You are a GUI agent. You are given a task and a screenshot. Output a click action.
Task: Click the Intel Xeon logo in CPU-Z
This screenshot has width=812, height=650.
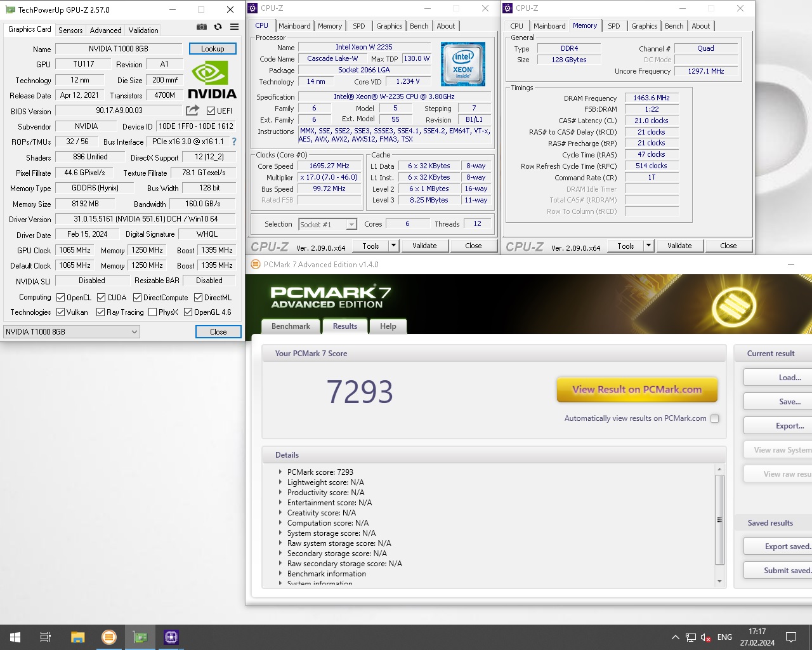click(463, 64)
